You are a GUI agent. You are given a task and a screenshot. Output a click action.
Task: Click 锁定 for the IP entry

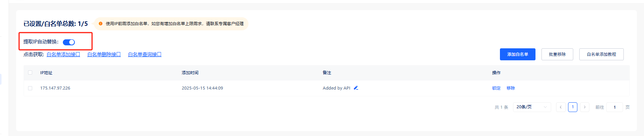[496, 88]
